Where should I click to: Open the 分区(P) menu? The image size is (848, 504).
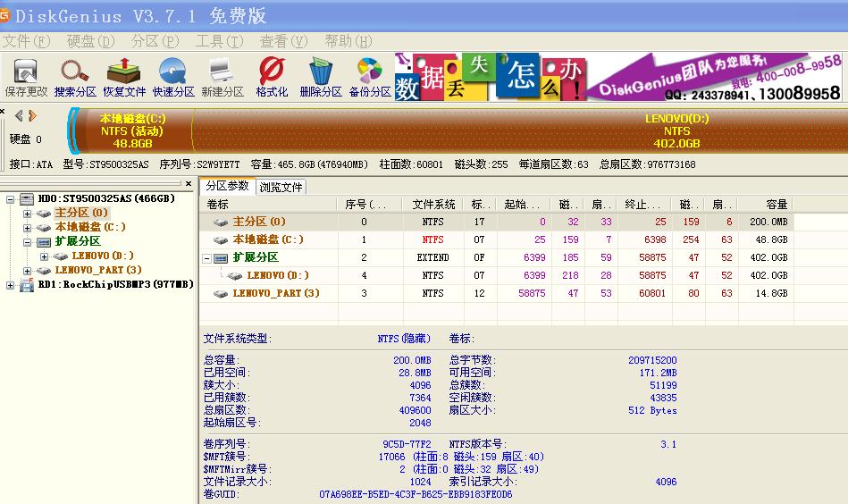155,41
